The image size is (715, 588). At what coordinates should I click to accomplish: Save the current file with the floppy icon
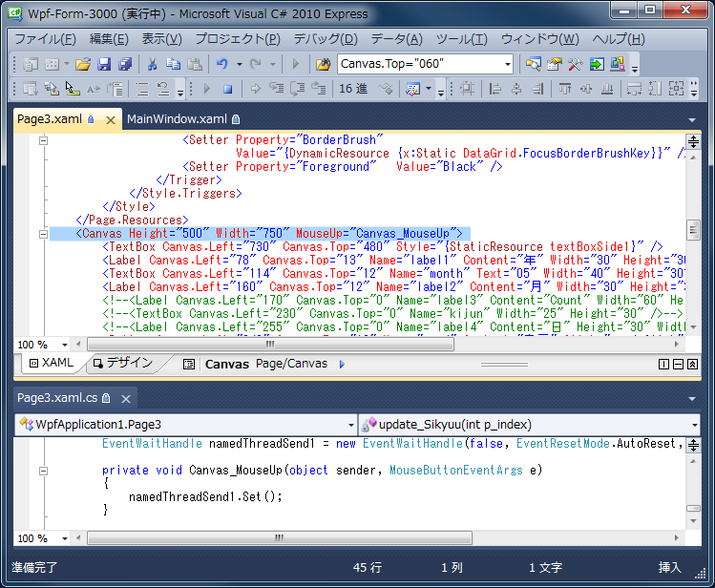104,64
